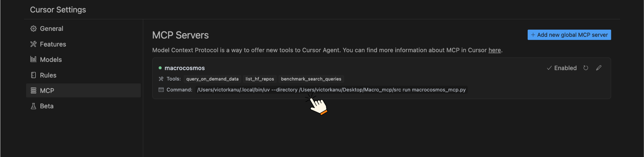Click the MCP Servers heading

180,35
